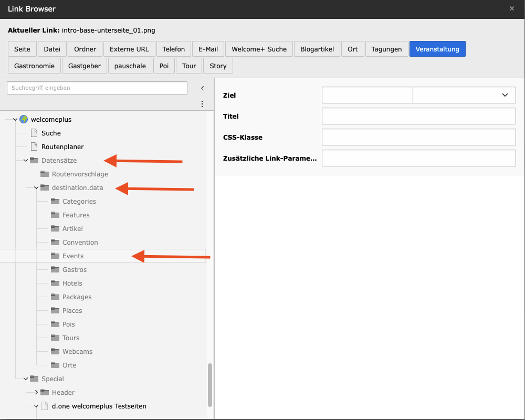Image resolution: width=525 pixels, height=420 pixels.
Task: Open the Gastgeber tab
Action: [x=85, y=66]
